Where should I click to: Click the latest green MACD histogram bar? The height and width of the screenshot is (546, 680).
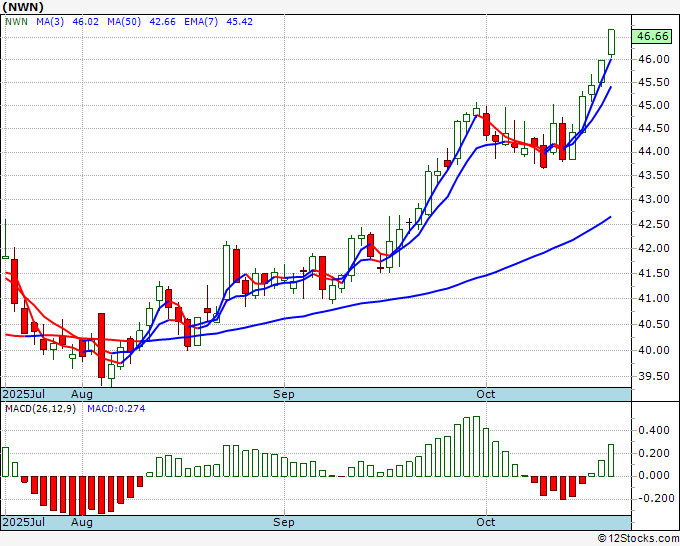point(611,460)
